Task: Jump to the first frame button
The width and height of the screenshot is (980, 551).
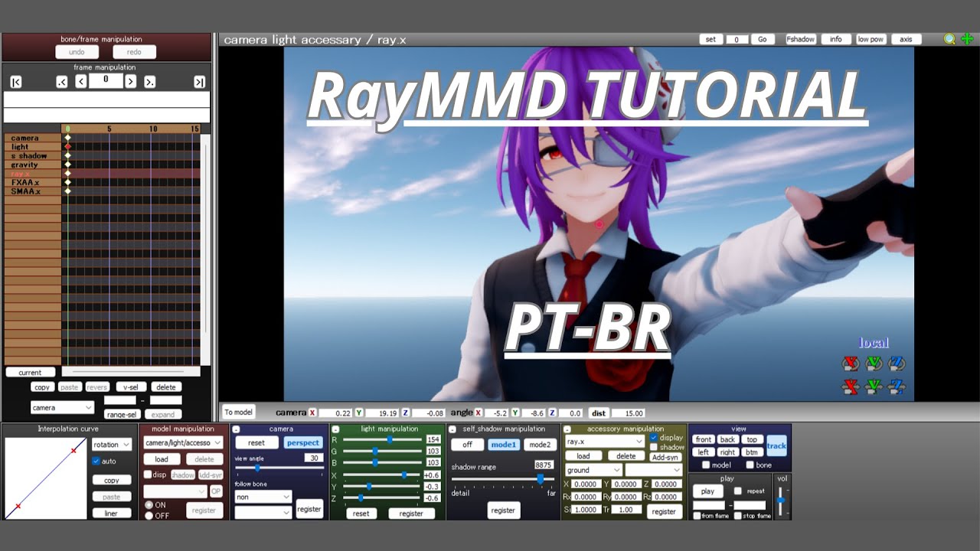Action: (16, 82)
